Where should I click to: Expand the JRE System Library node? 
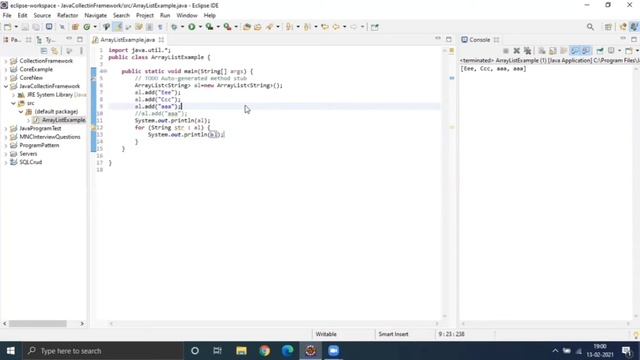click(x=13, y=95)
